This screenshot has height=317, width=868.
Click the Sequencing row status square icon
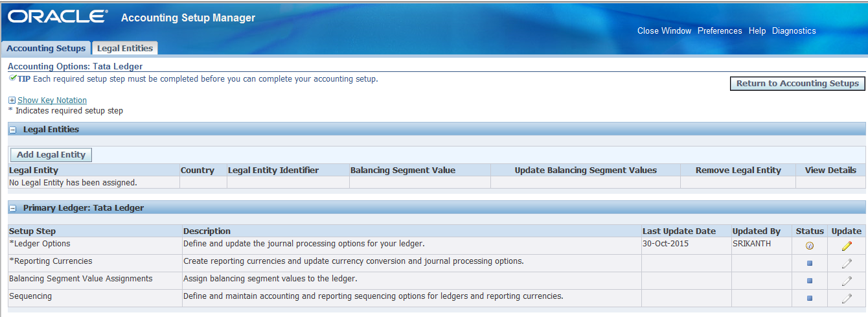(x=809, y=298)
